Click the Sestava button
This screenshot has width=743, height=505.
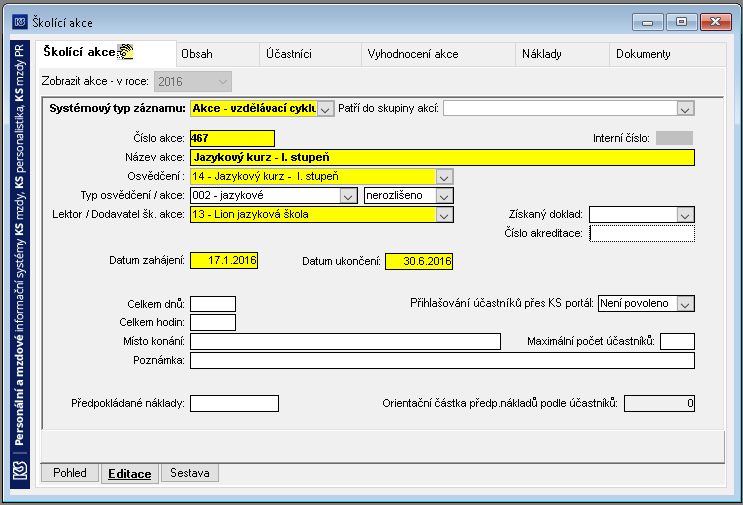[x=190, y=473]
